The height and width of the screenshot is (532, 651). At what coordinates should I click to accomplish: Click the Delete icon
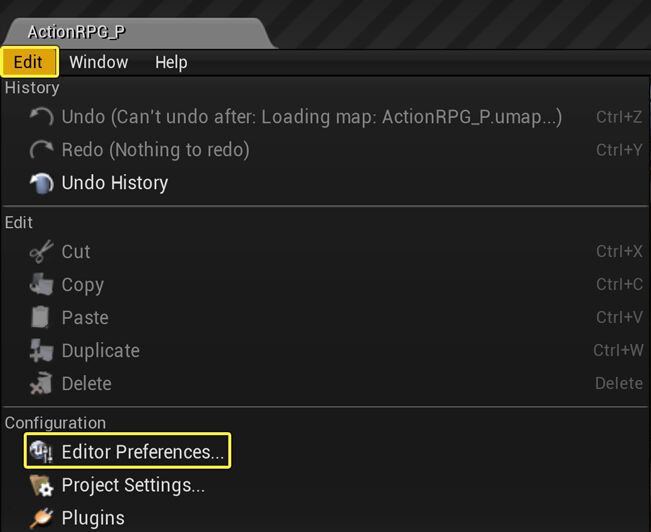pos(41,384)
